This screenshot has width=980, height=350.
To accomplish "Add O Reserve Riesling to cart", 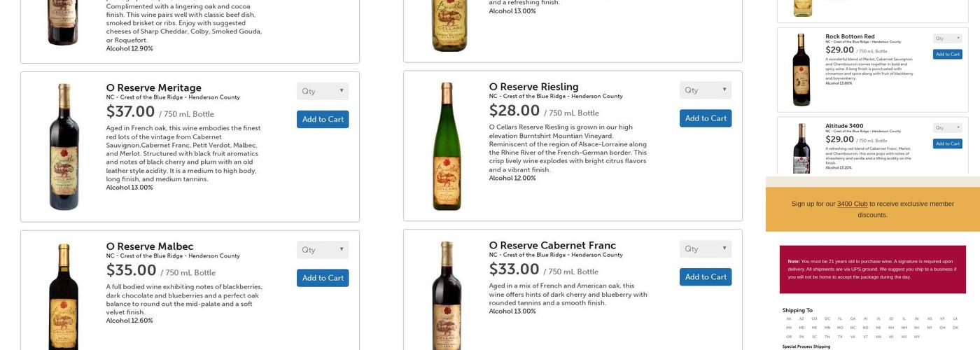I will [705, 118].
